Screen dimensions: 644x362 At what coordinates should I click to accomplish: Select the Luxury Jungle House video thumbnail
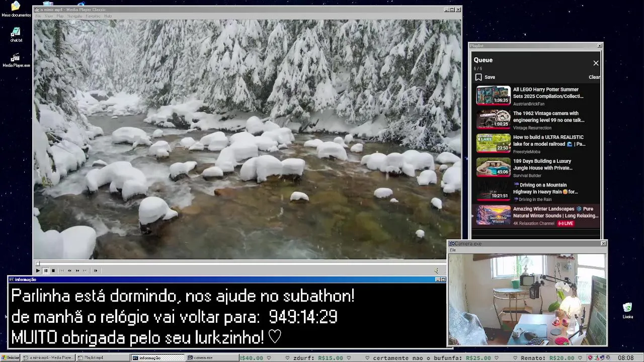coord(493,167)
